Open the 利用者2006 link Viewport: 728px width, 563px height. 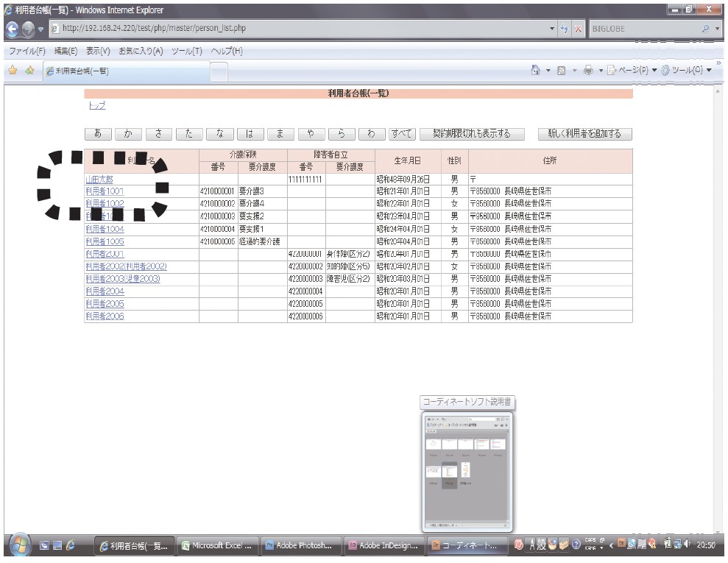[105, 316]
